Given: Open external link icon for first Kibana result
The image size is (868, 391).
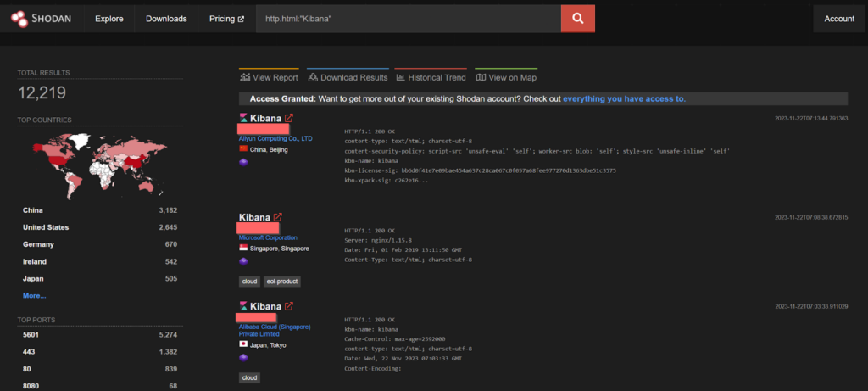Looking at the screenshot, I should coord(289,118).
